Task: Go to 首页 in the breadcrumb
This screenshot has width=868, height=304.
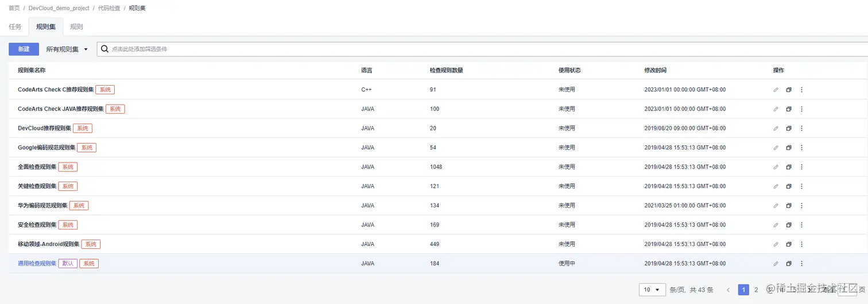Action: (14, 8)
